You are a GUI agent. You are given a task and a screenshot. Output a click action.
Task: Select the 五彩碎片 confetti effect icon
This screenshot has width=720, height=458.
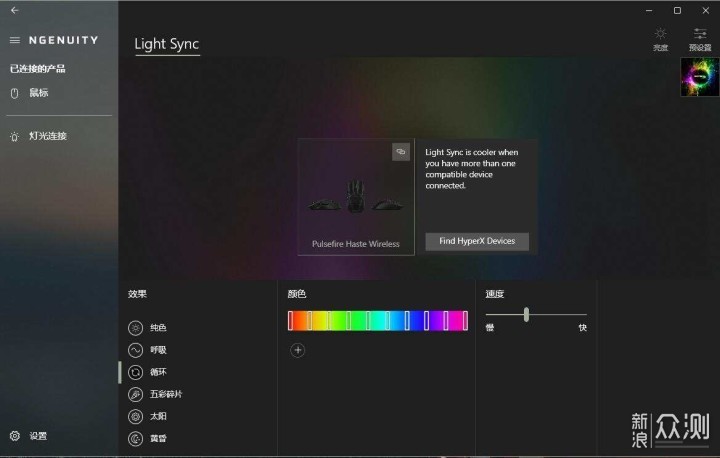coord(135,394)
